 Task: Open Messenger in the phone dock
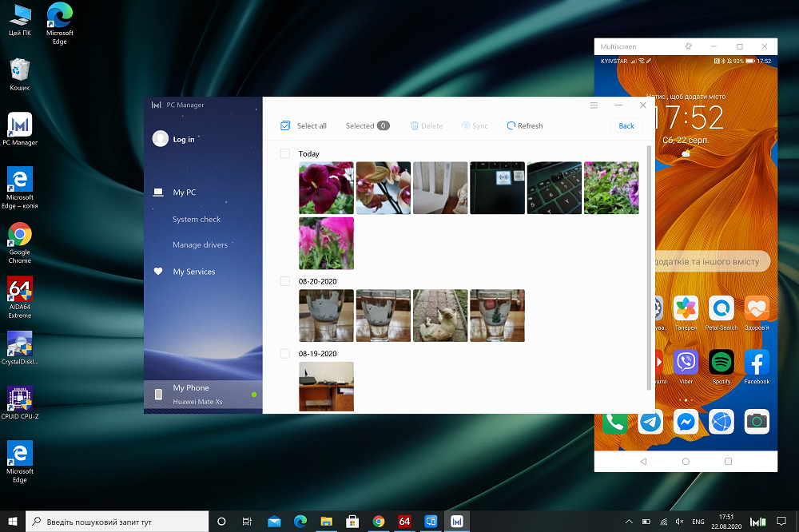click(686, 422)
